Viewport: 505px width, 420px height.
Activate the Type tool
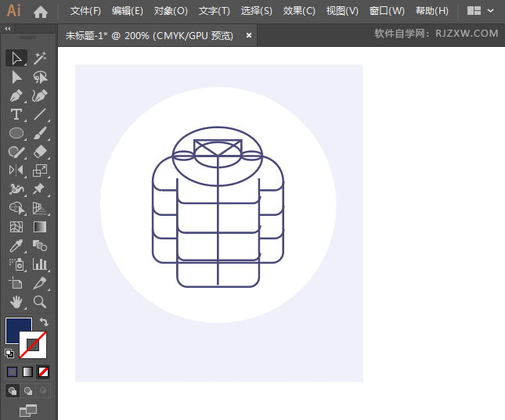coord(16,114)
